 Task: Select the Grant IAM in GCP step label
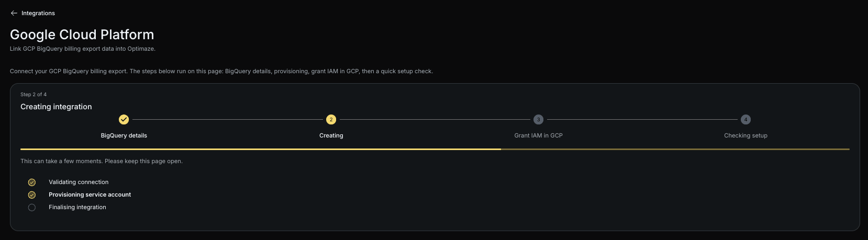click(x=538, y=135)
